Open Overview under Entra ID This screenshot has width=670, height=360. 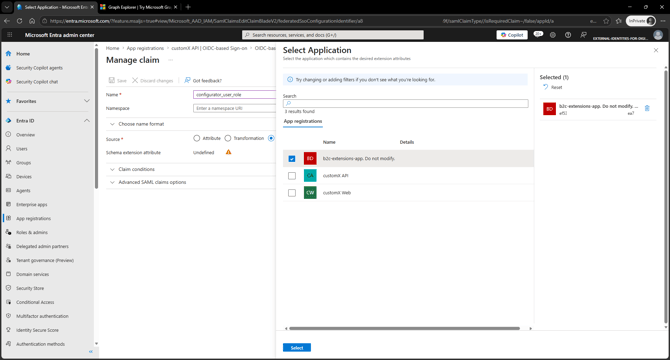point(25,135)
